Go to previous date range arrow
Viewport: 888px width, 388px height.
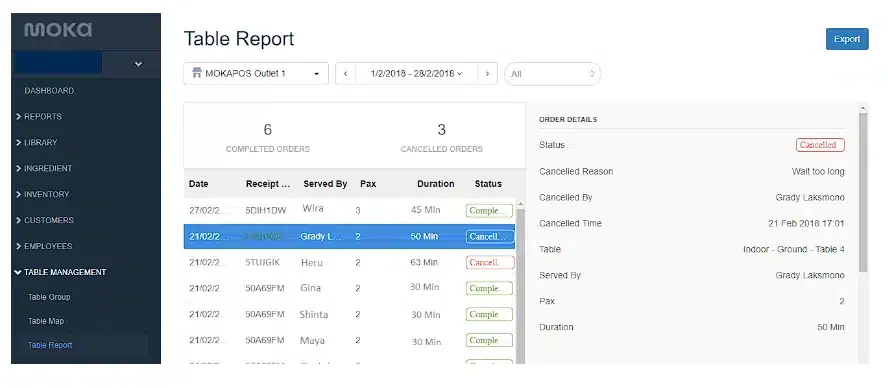(x=345, y=74)
